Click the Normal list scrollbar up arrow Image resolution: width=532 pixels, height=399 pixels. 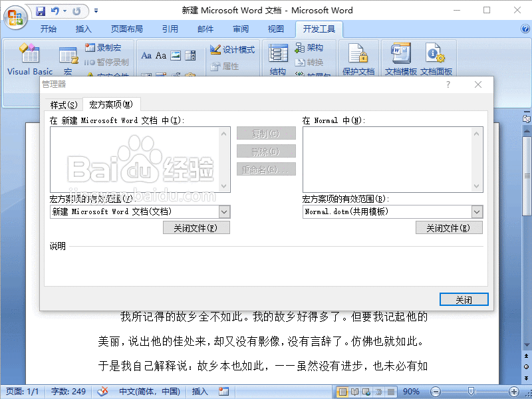pyautogui.click(x=477, y=134)
